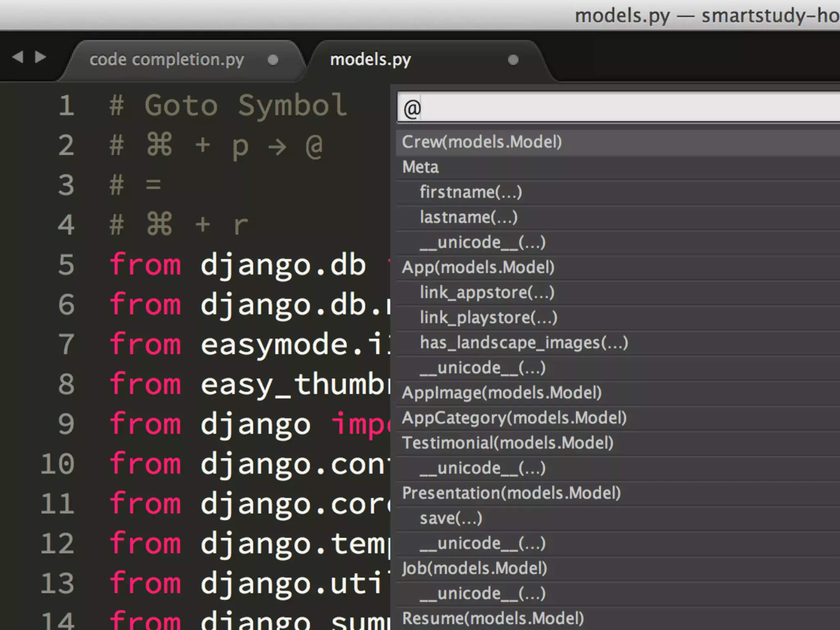Click line number 13 in gutter

(x=57, y=583)
